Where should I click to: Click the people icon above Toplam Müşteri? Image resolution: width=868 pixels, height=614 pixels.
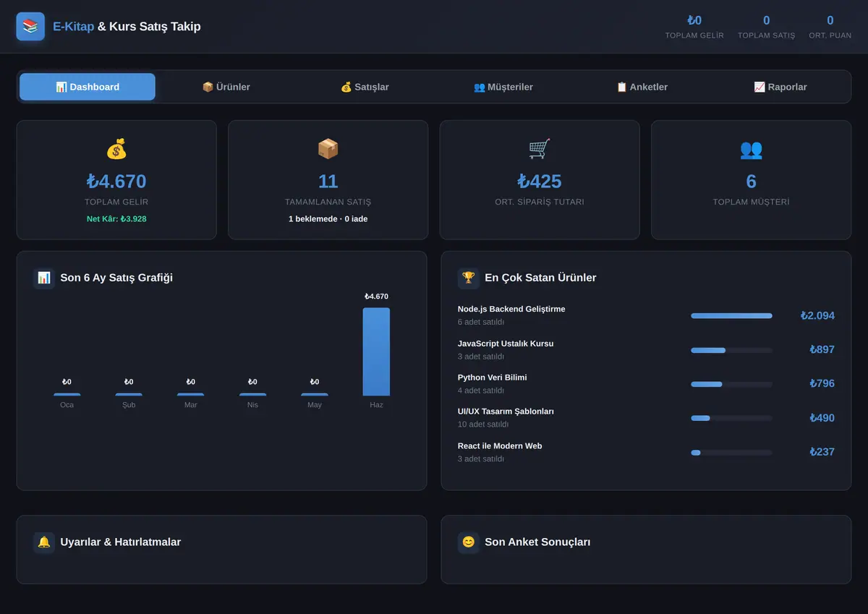point(752,149)
